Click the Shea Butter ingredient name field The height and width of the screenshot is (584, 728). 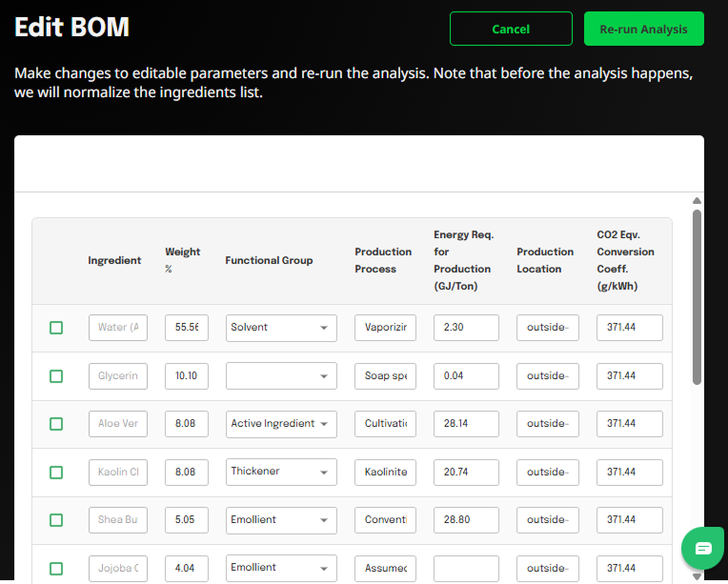(x=118, y=520)
